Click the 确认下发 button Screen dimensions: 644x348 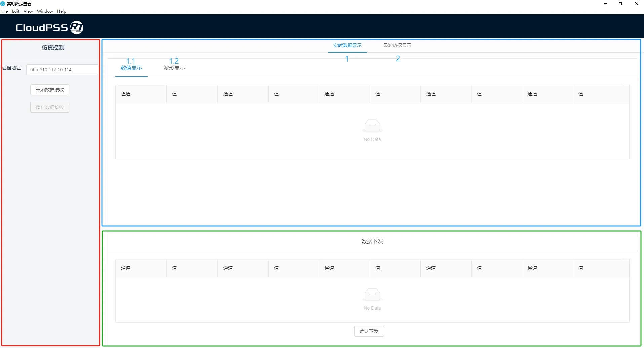(369, 331)
